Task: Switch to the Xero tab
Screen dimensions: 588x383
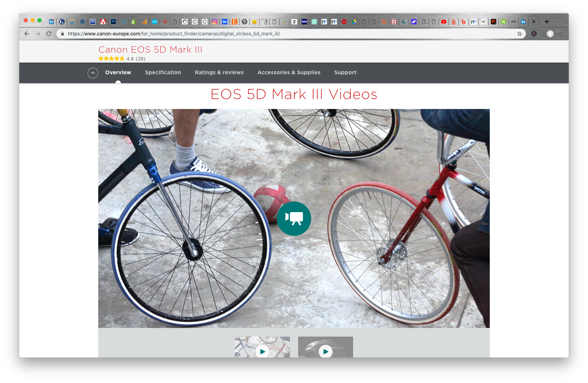Action: pos(155,22)
